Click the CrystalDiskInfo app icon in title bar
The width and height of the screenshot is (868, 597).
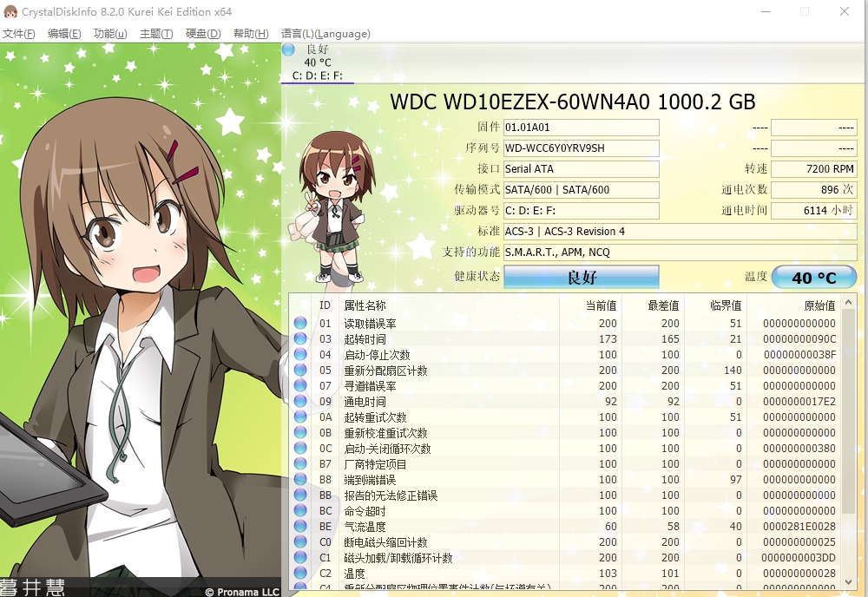10,11
